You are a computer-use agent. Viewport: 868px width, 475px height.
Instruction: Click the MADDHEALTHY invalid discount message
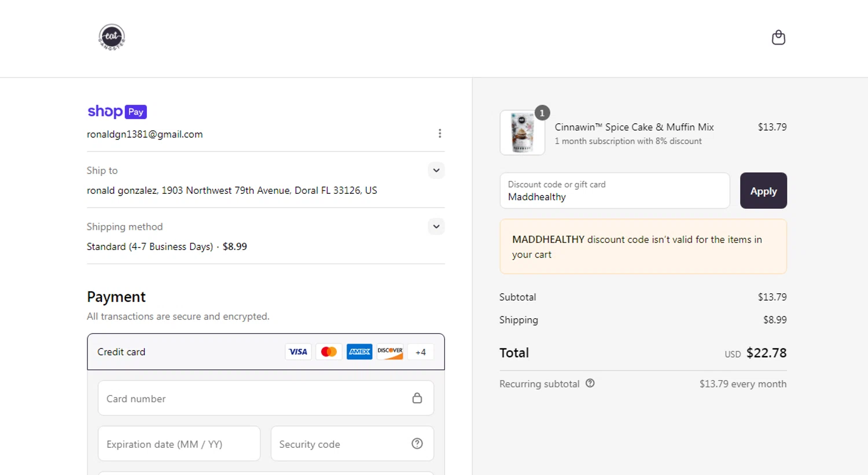(x=643, y=246)
